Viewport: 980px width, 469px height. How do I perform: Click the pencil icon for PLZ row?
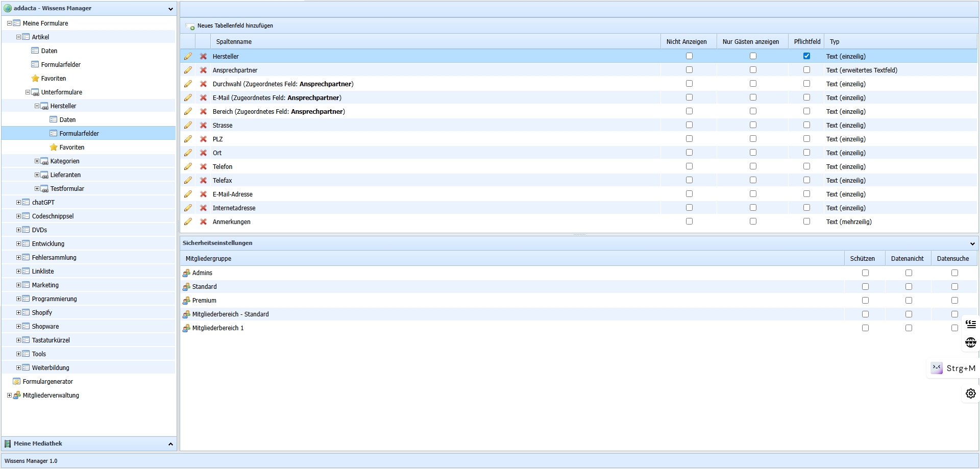point(188,139)
